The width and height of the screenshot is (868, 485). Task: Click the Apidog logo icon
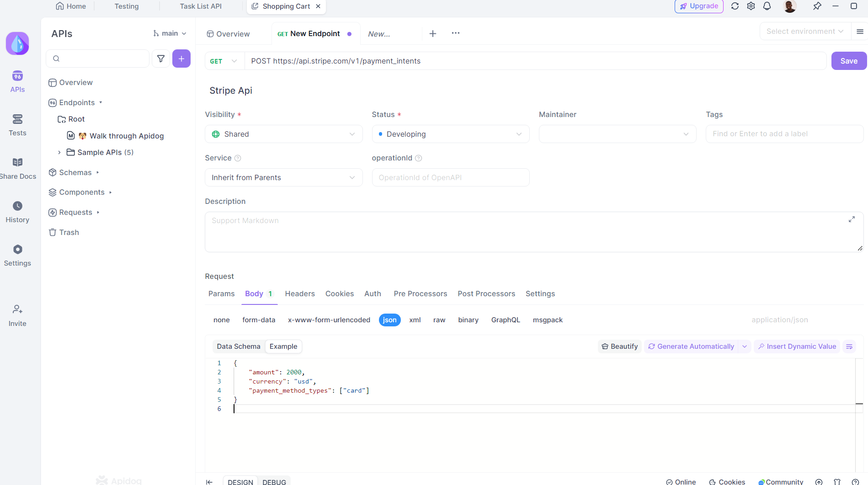click(x=17, y=43)
